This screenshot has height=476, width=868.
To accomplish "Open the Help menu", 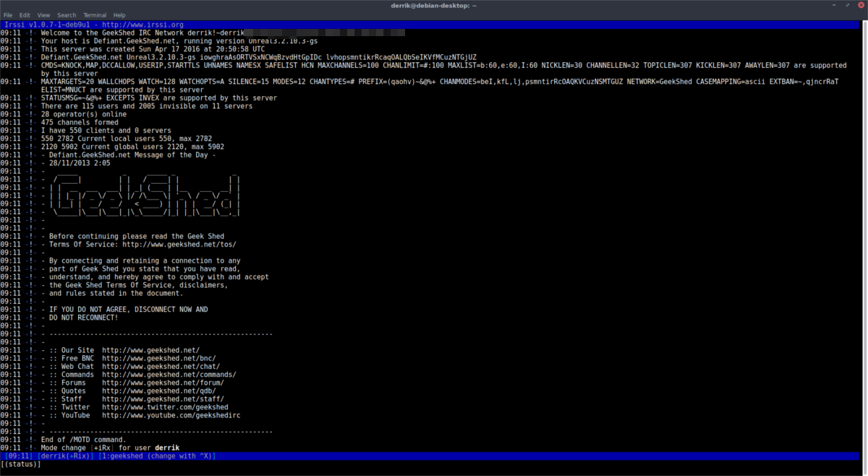I will coord(119,14).
